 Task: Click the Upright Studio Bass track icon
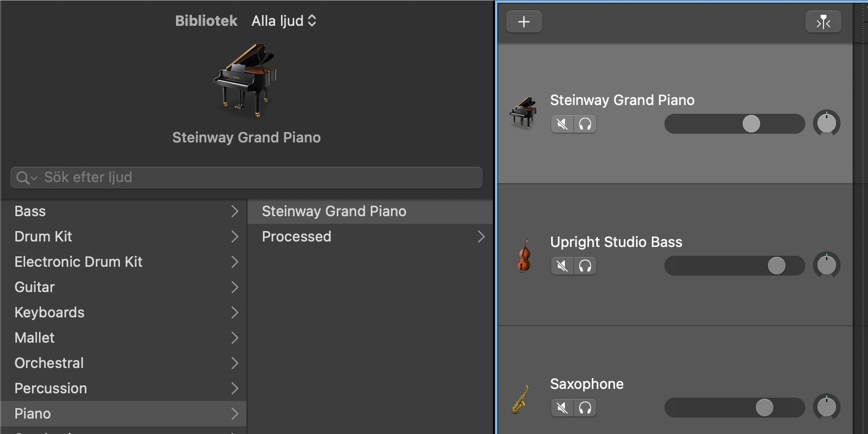pyautogui.click(x=523, y=255)
